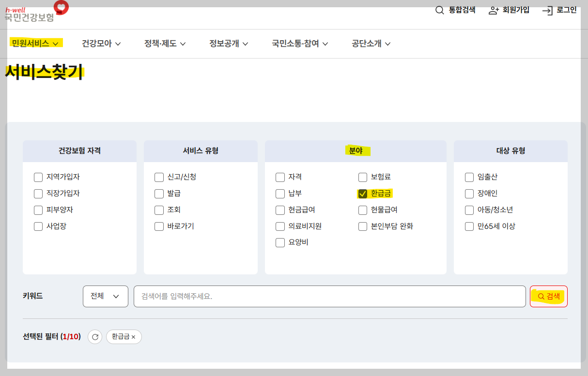Open the 로그인 text link
Image resolution: width=588 pixels, height=376 pixels.
566,10
